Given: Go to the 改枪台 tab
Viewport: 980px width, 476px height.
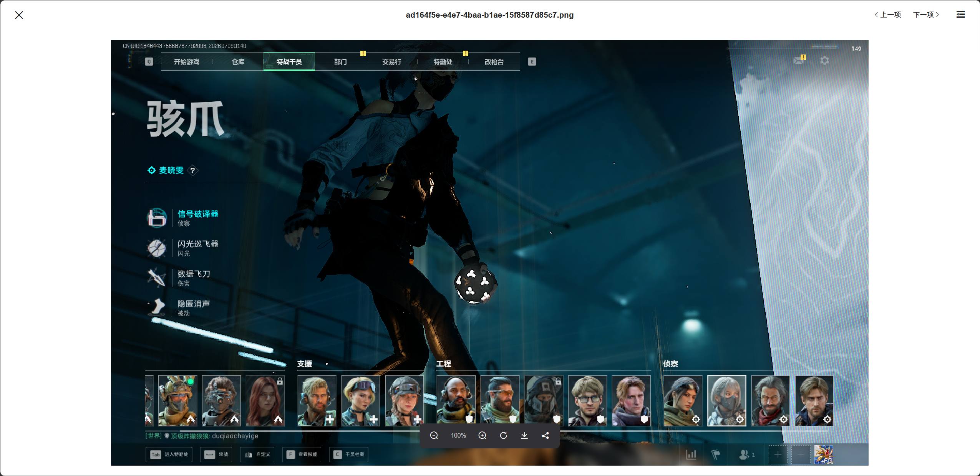Looking at the screenshot, I should coord(494,62).
